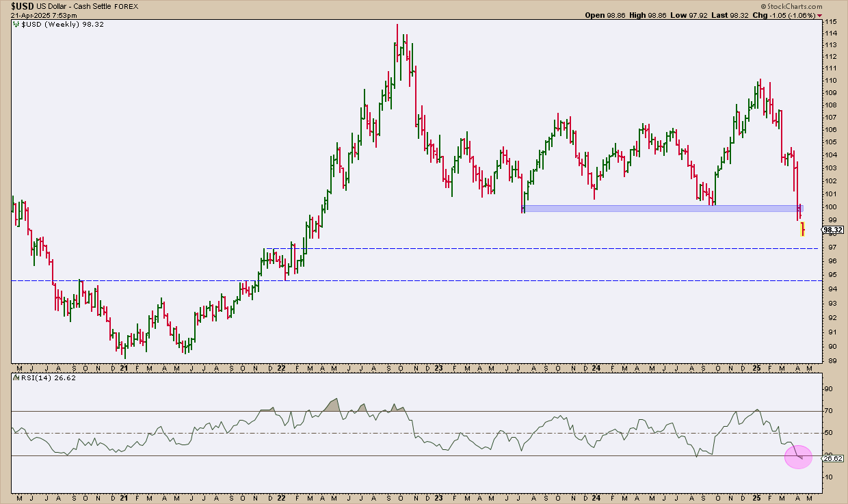This screenshot has width=848, height=504.
Task: Click the '24' year marker on price time axis
Action: [596, 368]
